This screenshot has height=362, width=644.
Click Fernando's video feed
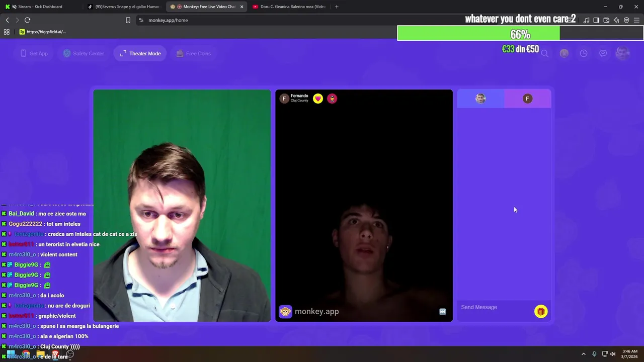pyautogui.click(x=364, y=206)
